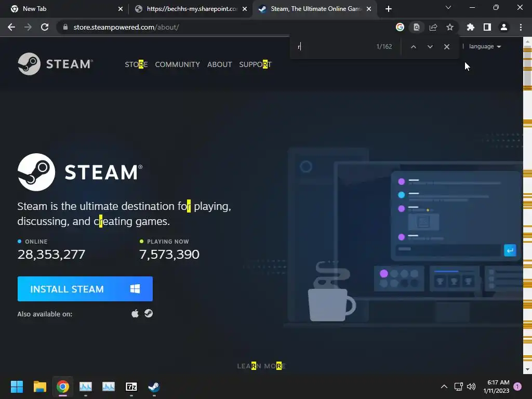Open the Chrome three-dot menu
The image size is (532, 399).
[521, 27]
